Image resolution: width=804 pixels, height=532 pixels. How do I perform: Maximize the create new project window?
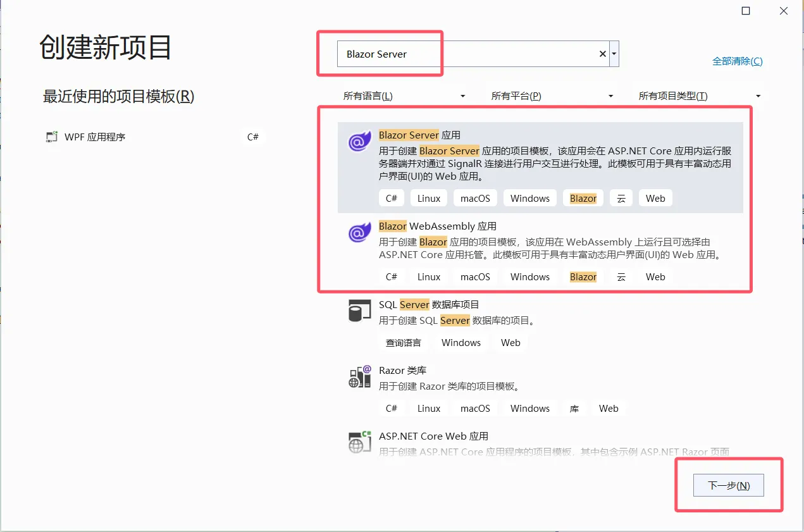pyautogui.click(x=746, y=11)
